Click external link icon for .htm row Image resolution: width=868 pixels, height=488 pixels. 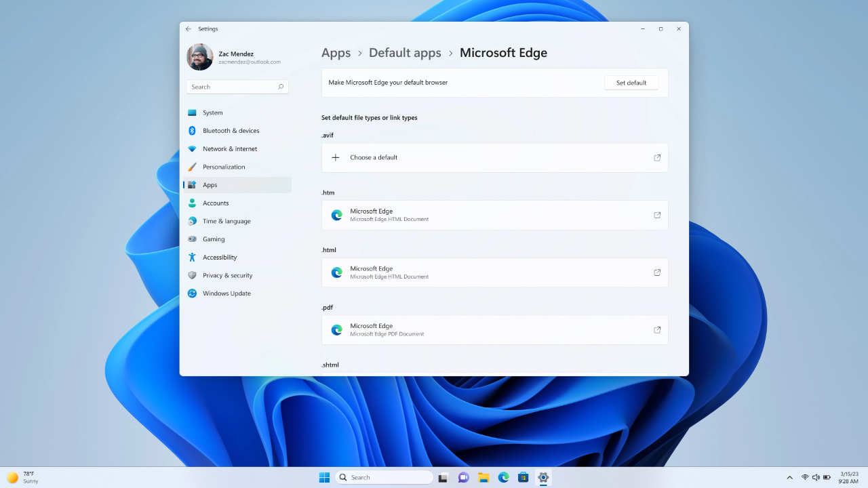point(657,215)
